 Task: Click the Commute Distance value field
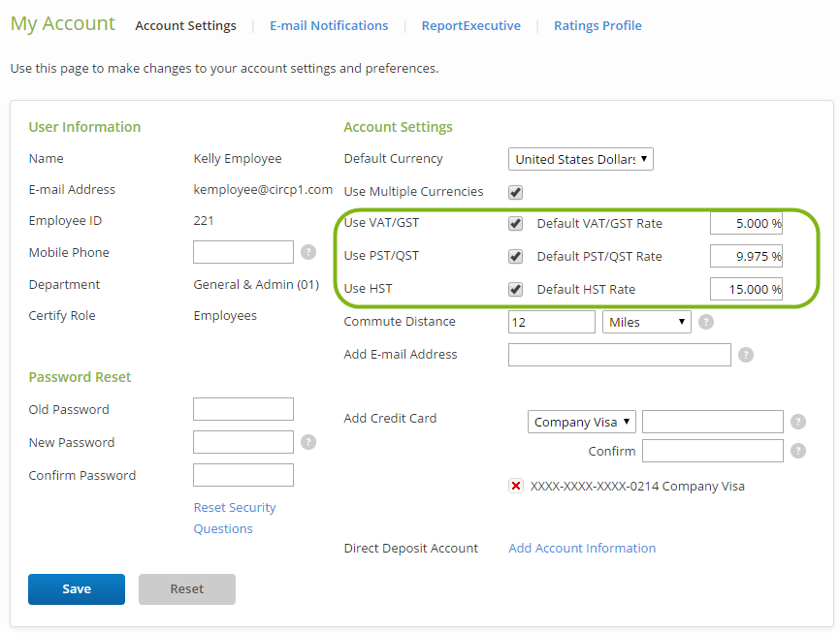[552, 322]
